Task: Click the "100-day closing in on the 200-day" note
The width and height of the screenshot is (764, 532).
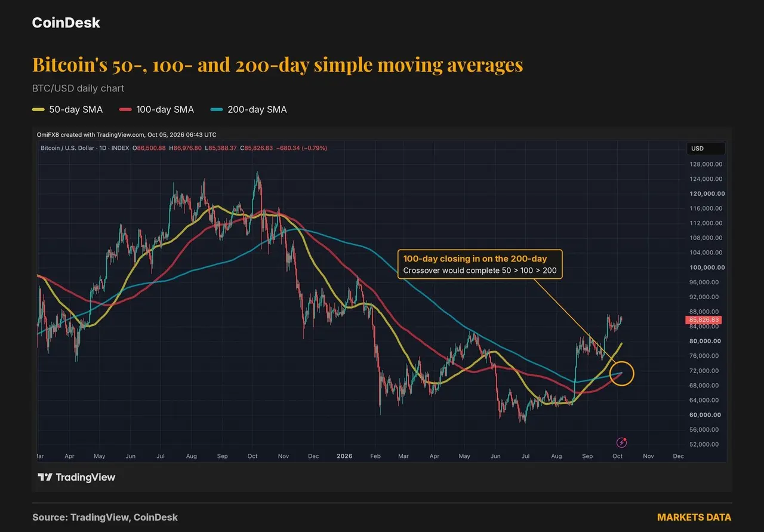Action: (475, 259)
